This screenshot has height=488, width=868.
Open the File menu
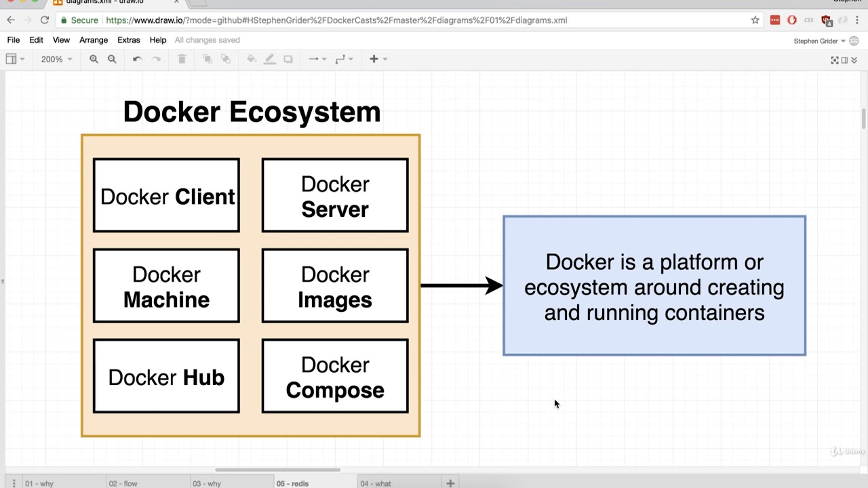click(13, 40)
